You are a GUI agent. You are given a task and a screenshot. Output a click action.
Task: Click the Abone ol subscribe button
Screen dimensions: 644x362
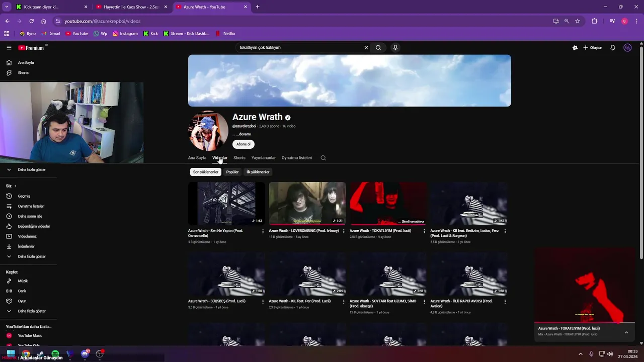click(x=244, y=144)
